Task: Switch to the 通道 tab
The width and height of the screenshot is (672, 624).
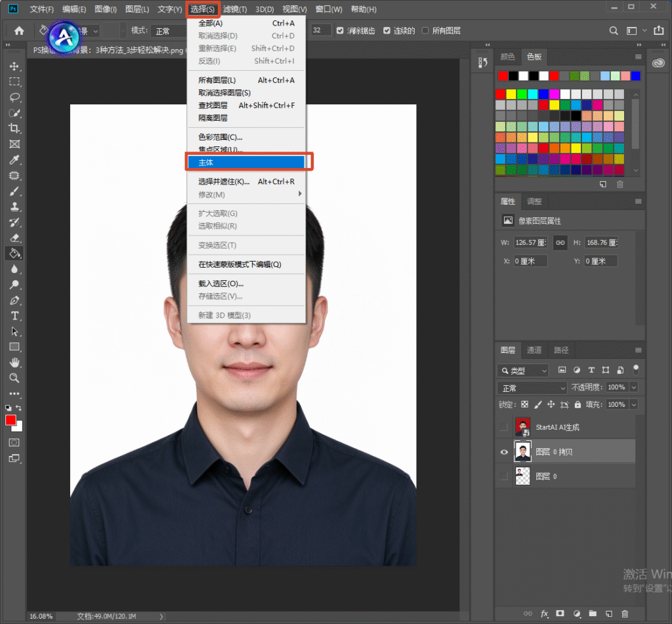Action: pyautogui.click(x=534, y=350)
